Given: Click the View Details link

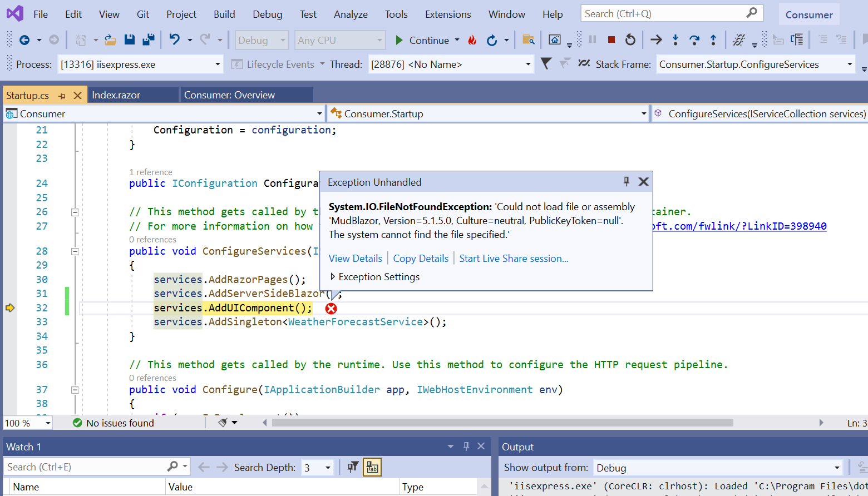Looking at the screenshot, I should [355, 259].
